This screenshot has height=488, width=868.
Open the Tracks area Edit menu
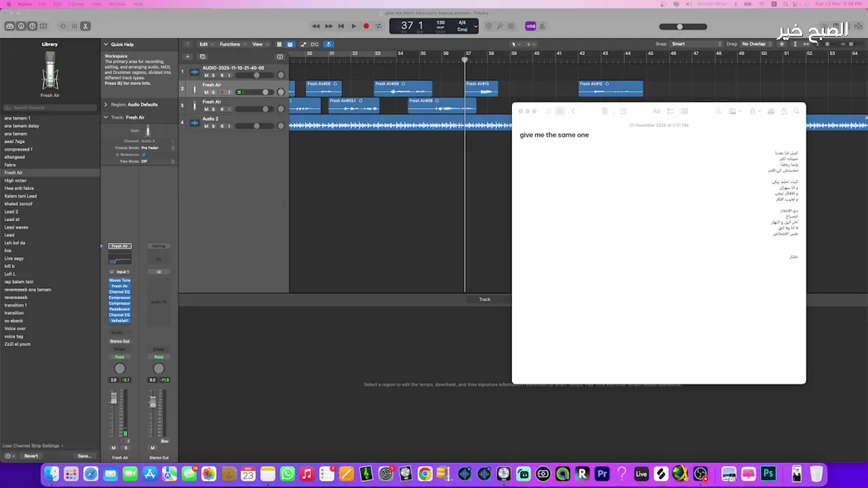(205, 44)
